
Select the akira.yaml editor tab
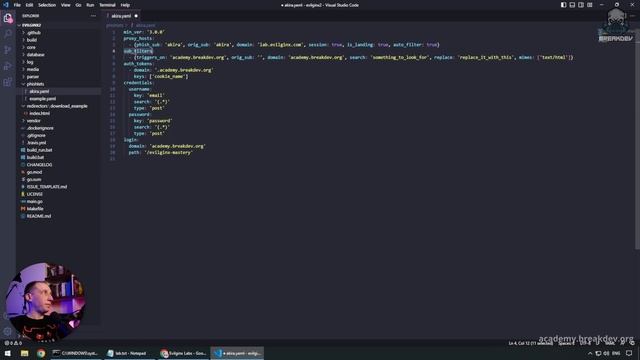pyautogui.click(x=121, y=16)
